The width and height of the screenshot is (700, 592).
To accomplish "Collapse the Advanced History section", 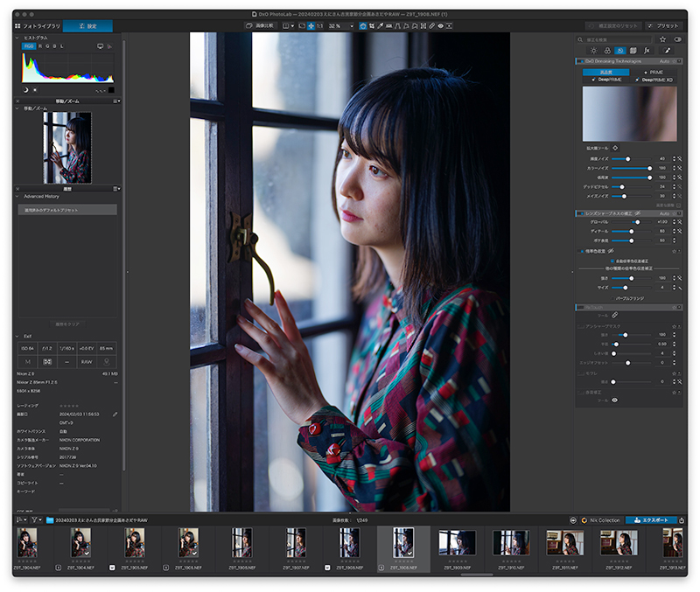I will tap(17, 196).
